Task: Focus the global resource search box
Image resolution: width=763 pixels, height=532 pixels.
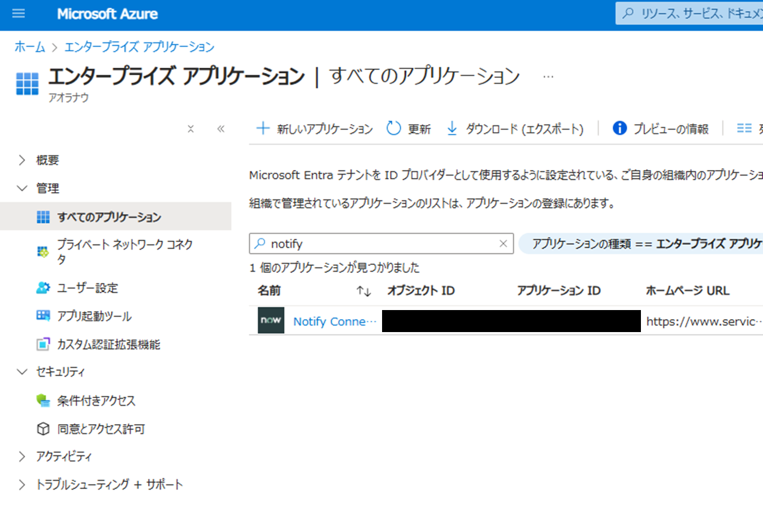Action: pos(690,14)
